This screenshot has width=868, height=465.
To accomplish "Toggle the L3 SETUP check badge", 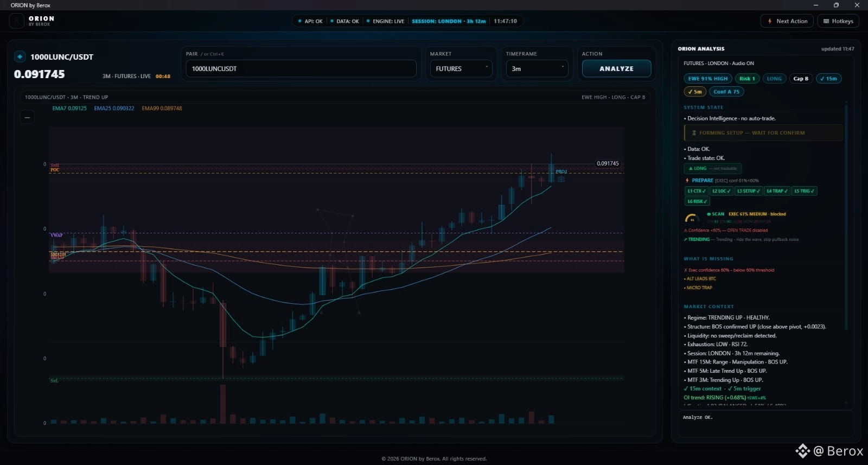I will pyautogui.click(x=749, y=191).
